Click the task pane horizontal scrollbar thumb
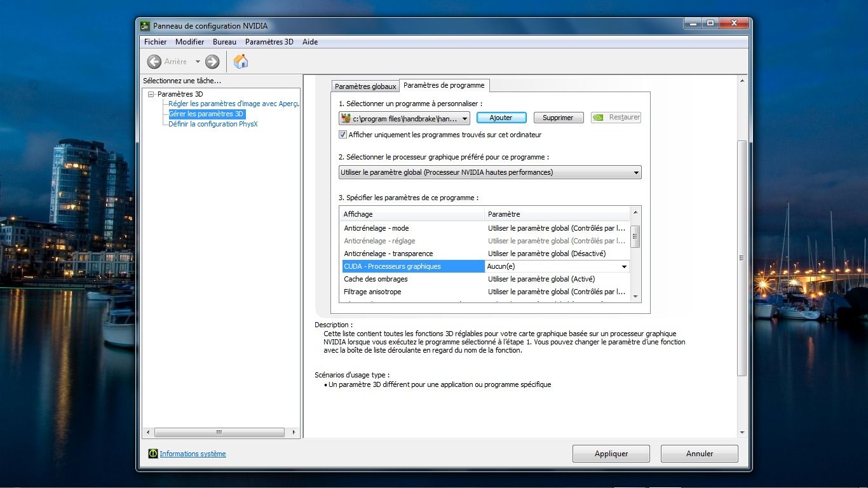This screenshot has height=488, width=868. tap(219, 432)
